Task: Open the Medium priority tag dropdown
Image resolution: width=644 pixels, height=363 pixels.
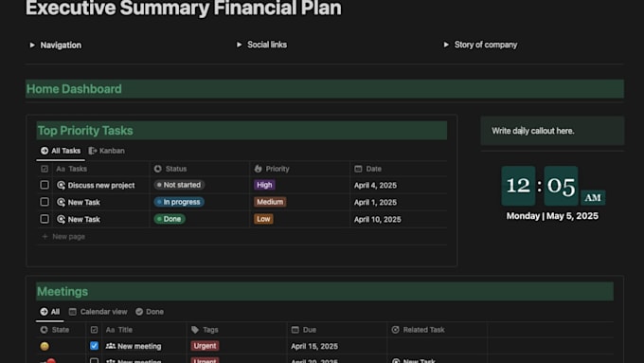Action: (270, 202)
